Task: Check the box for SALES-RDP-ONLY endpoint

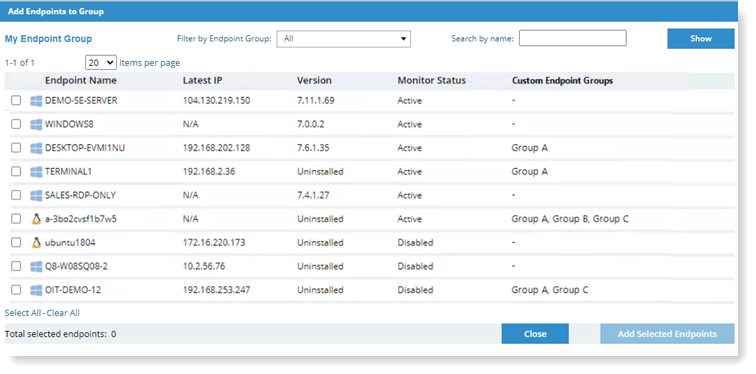Action: click(x=16, y=195)
